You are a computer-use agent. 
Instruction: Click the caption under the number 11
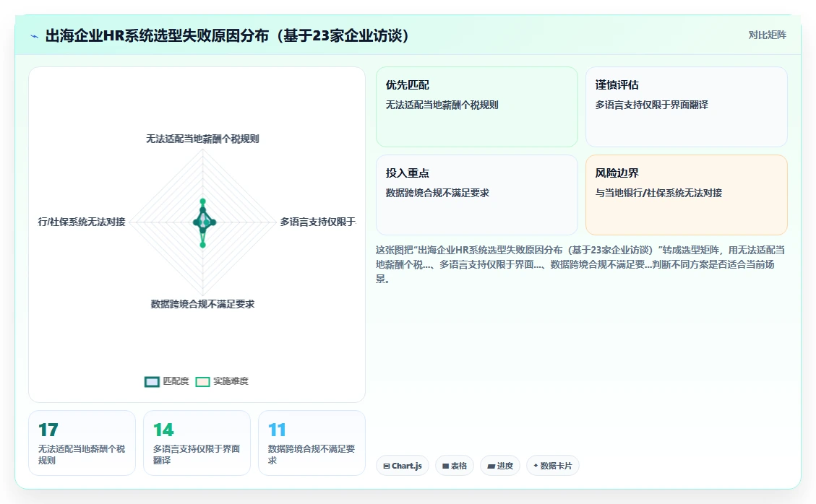[x=312, y=455]
